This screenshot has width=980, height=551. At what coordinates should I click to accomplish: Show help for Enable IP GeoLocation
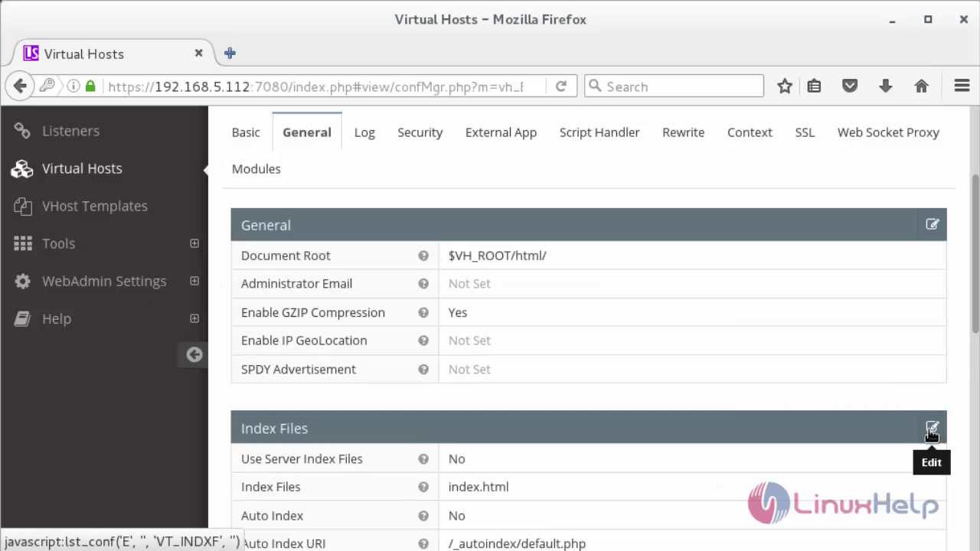(423, 341)
